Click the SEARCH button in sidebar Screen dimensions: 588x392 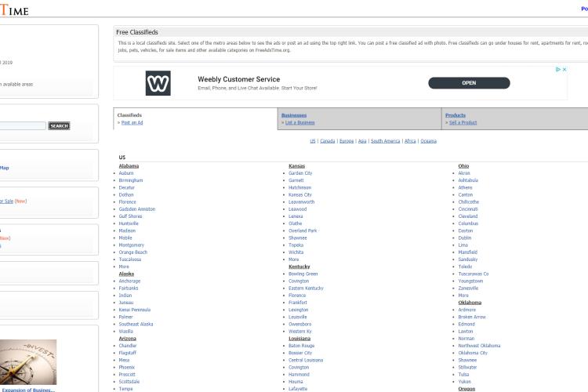pos(59,125)
